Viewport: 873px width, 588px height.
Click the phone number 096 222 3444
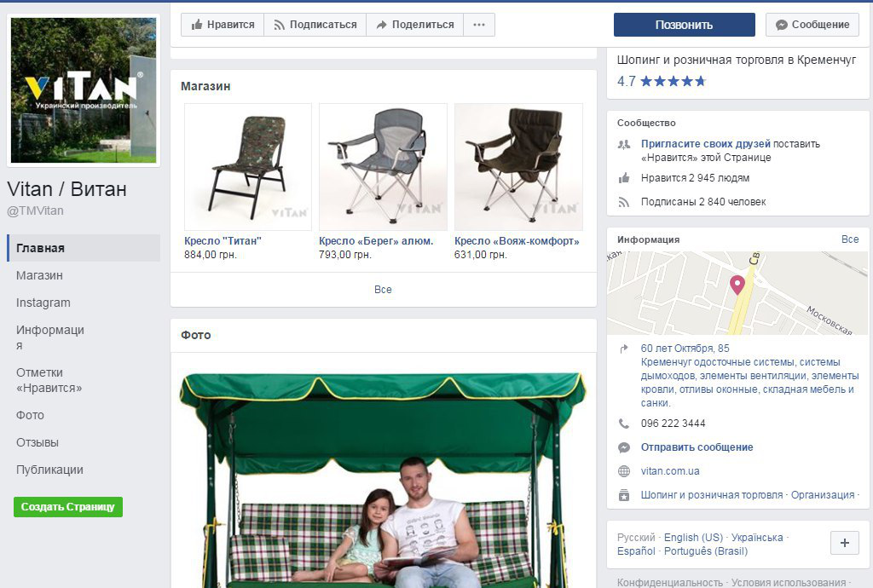tap(673, 424)
